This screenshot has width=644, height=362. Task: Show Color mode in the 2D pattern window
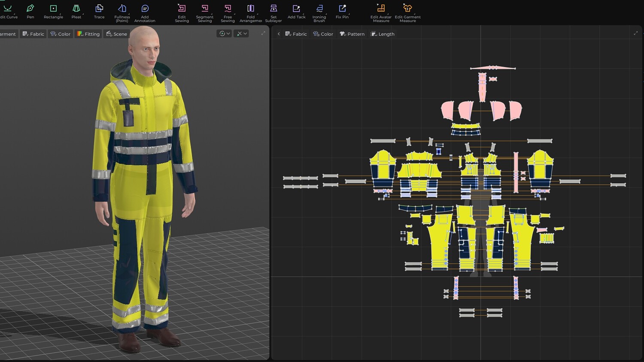[323, 34]
